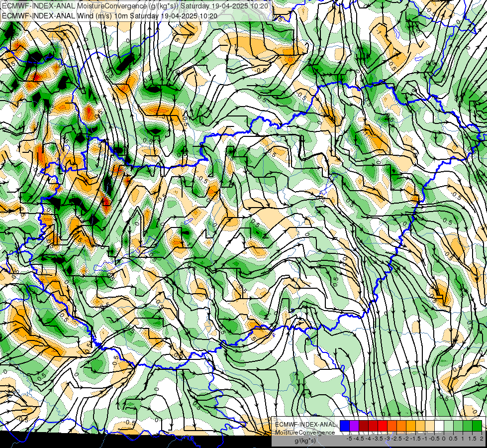Select the palest green swatch between 0 and 0.5
Screen dimensions: 487x448
[449, 426]
